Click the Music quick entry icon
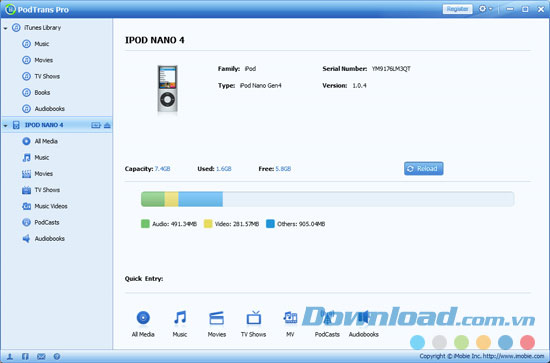The image size is (550, 363). (x=180, y=318)
